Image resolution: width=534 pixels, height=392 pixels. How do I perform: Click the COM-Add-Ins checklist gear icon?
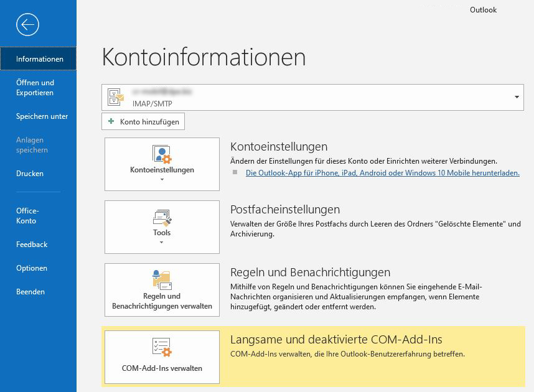(162, 347)
